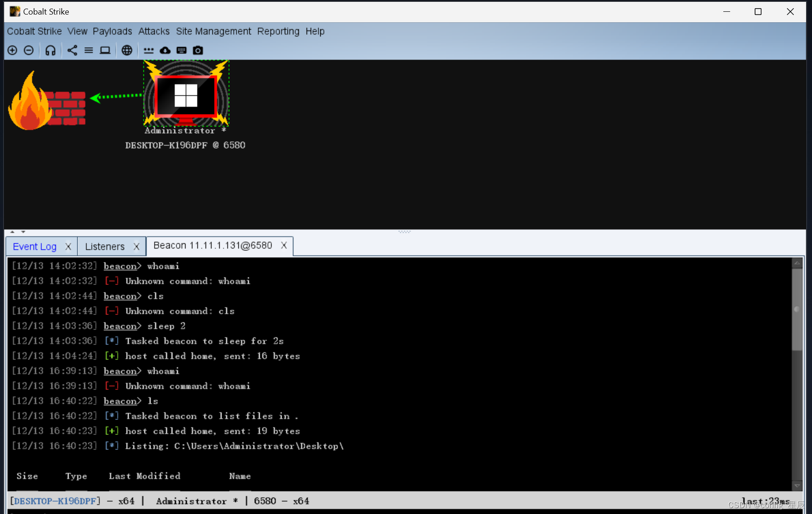Click the 'beacon> cls' command line
This screenshot has width=812, height=514.
(87, 296)
